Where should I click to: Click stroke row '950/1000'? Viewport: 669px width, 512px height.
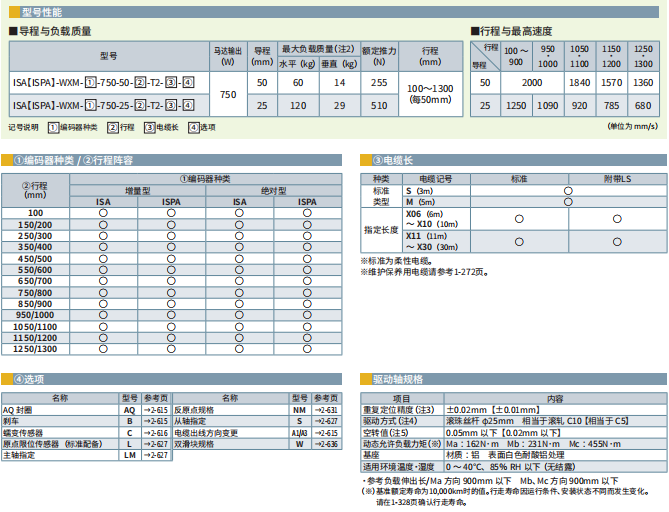pyautogui.click(x=172, y=315)
